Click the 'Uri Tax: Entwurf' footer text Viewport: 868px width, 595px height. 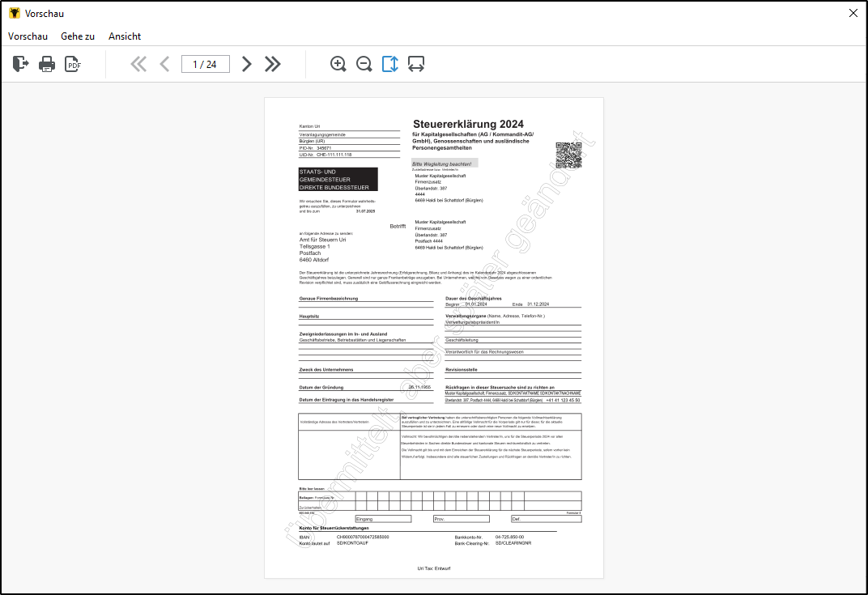point(434,568)
